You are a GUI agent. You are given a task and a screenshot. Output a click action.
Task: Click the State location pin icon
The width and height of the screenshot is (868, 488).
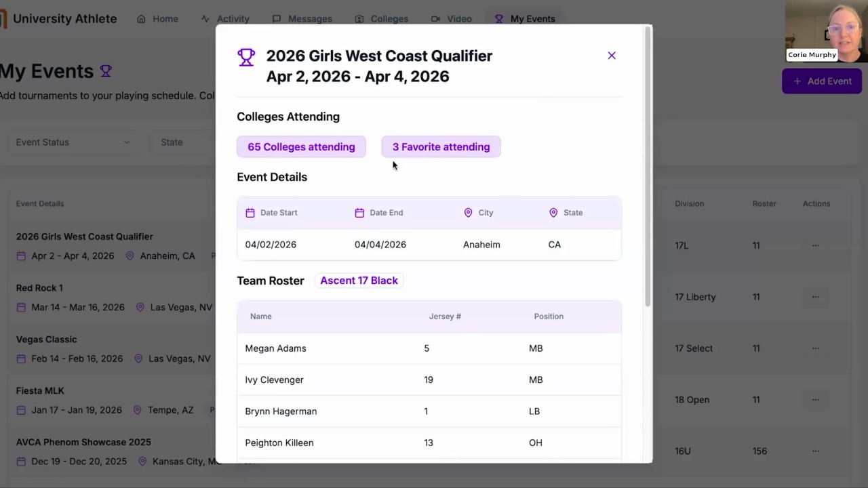click(553, 213)
